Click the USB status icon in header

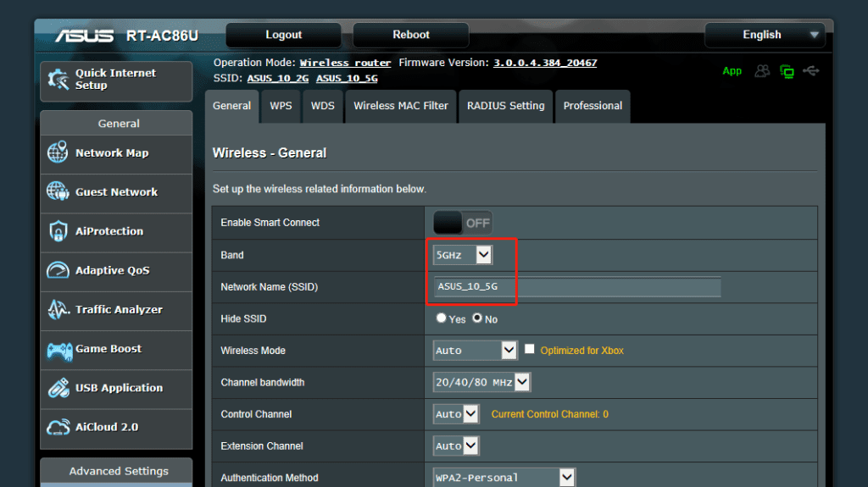point(811,71)
